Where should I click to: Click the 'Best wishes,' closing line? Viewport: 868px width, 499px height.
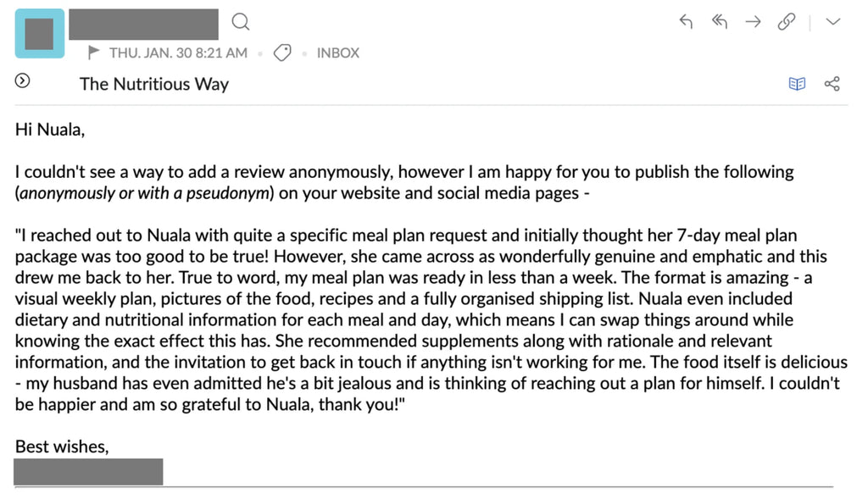pyautogui.click(x=62, y=446)
